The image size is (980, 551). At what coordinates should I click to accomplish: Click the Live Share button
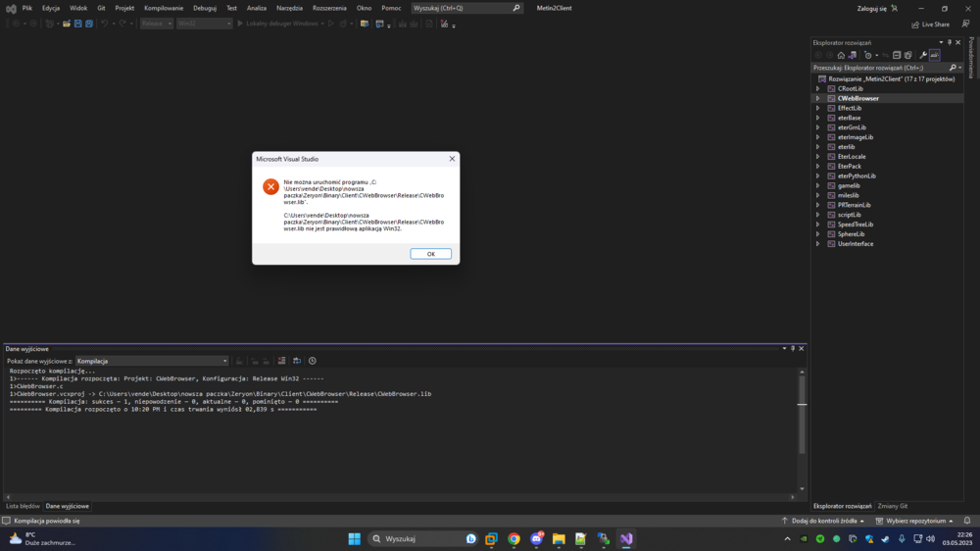coord(931,25)
